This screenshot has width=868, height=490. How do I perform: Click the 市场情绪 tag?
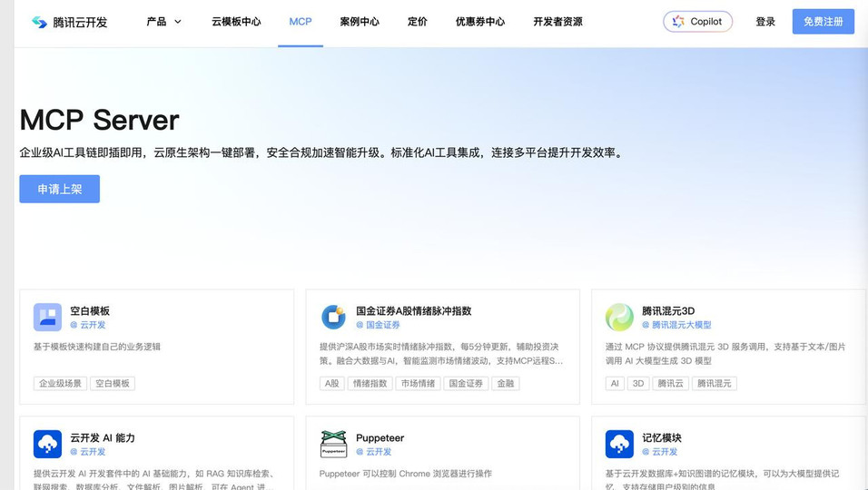[x=418, y=383]
